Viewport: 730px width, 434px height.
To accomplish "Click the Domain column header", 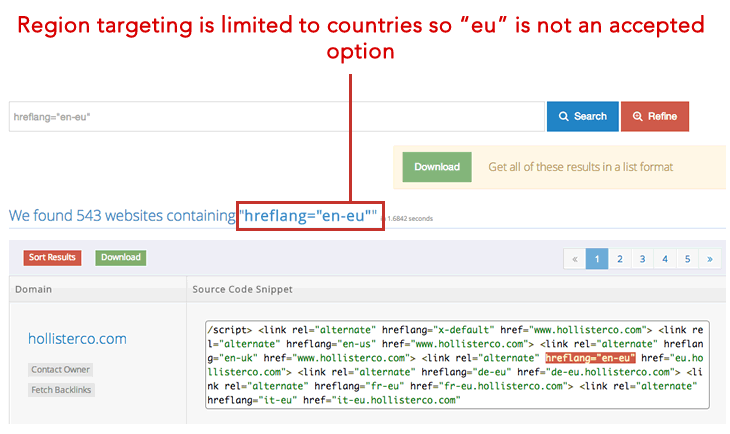I will pyautogui.click(x=34, y=289).
